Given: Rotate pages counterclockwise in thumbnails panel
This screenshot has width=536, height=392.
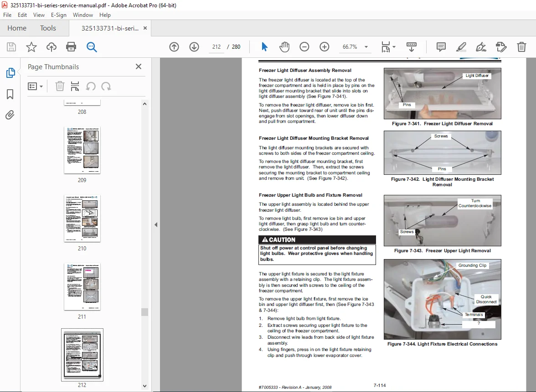Looking at the screenshot, I should pyautogui.click(x=91, y=87).
